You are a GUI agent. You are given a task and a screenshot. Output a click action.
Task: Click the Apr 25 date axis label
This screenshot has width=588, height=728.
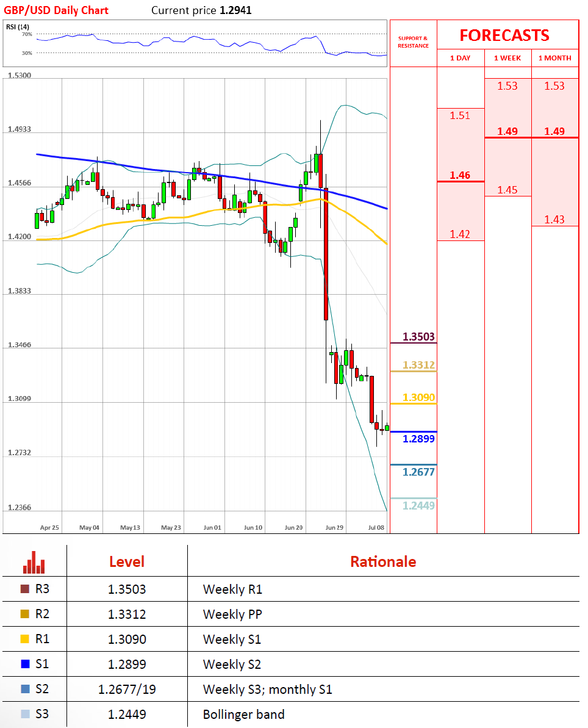click(x=49, y=527)
